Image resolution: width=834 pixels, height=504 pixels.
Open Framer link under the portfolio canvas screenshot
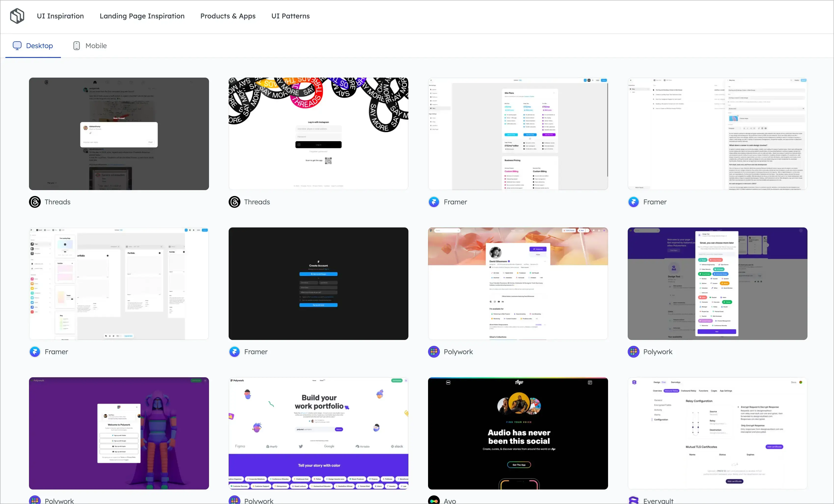(56, 352)
